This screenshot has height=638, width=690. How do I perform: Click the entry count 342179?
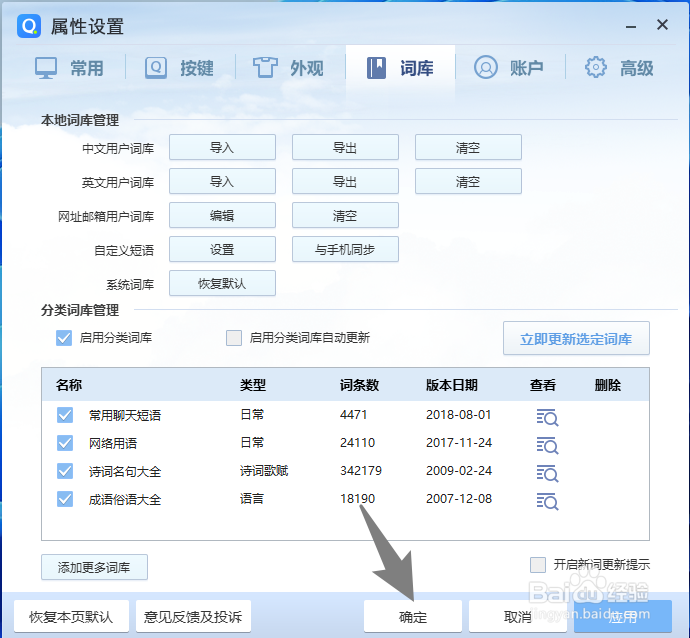(x=361, y=471)
